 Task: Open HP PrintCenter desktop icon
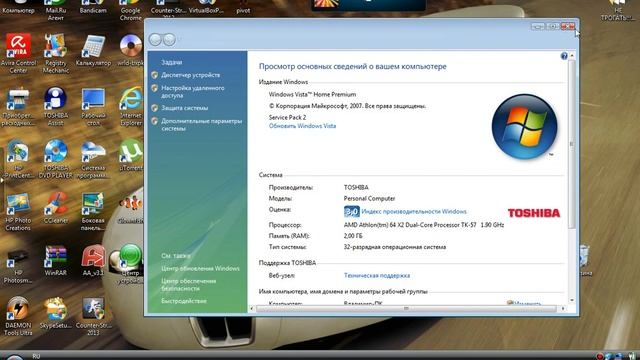coord(18,158)
